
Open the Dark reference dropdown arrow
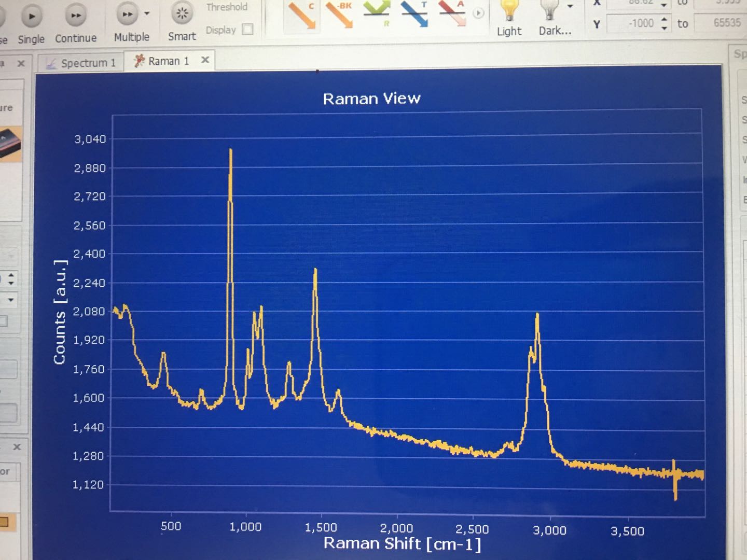pyautogui.click(x=570, y=7)
